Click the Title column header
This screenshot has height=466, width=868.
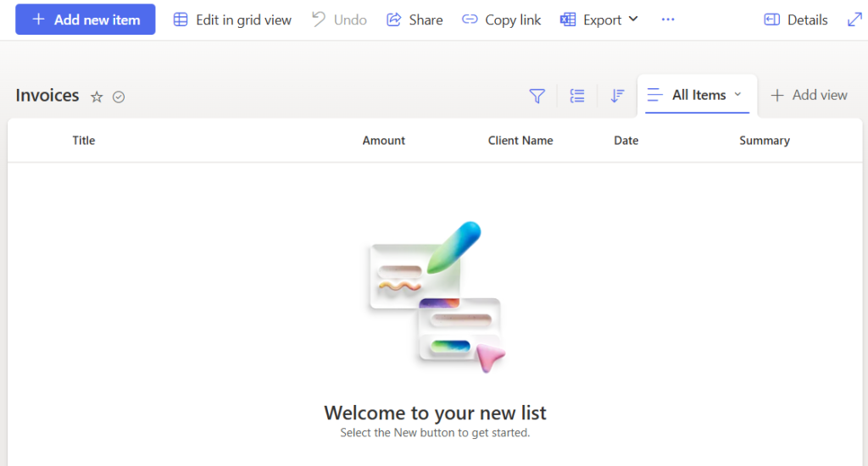84,141
